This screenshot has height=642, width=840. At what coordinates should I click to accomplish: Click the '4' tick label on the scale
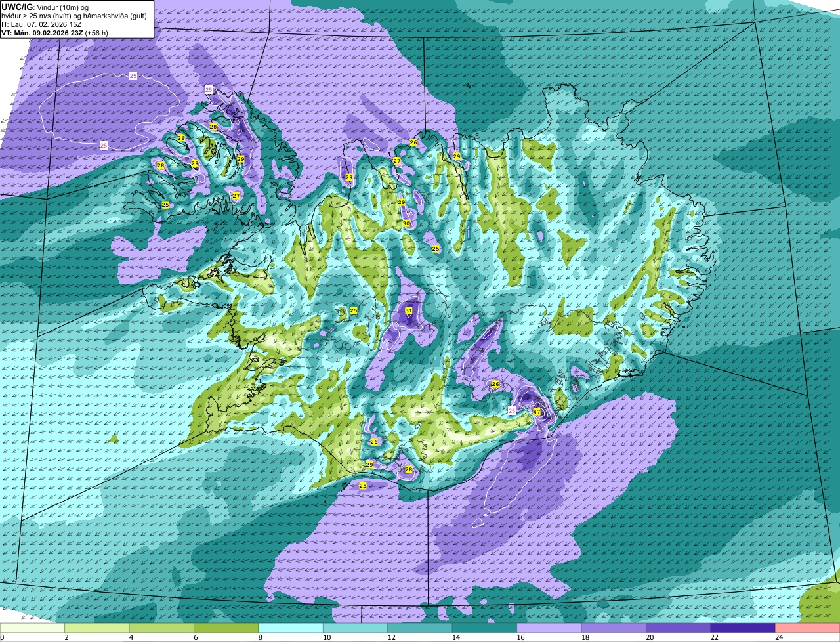[x=131, y=637]
